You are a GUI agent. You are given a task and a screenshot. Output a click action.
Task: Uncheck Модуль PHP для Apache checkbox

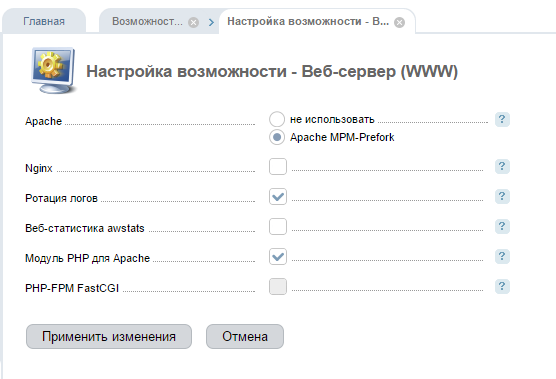click(278, 256)
